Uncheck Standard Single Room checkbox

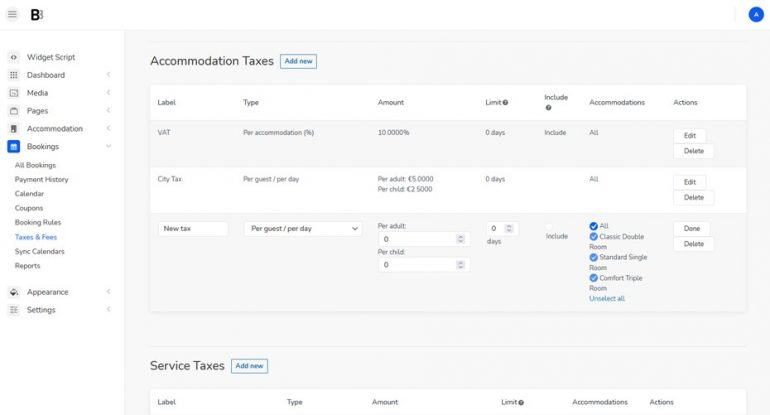click(593, 257)
